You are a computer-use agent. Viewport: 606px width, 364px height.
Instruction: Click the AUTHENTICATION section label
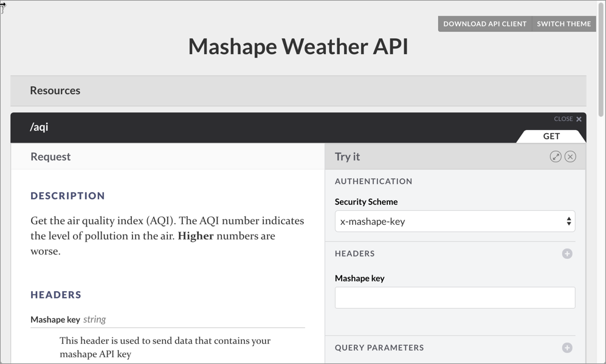click(x=373, y=180)
